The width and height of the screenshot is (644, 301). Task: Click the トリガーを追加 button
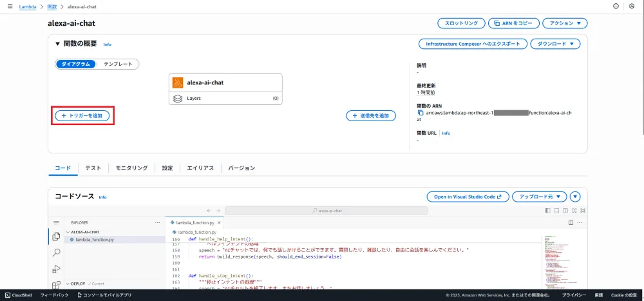pos(82,116)
